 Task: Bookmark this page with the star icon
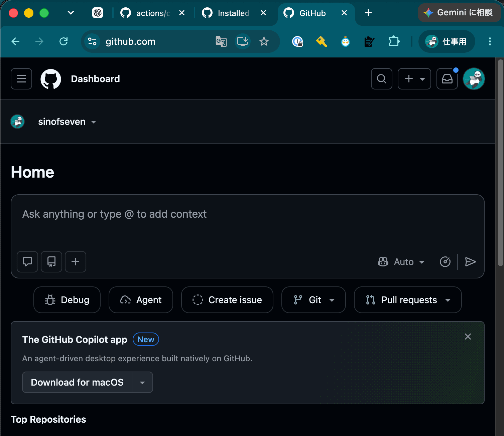(264, 41)
